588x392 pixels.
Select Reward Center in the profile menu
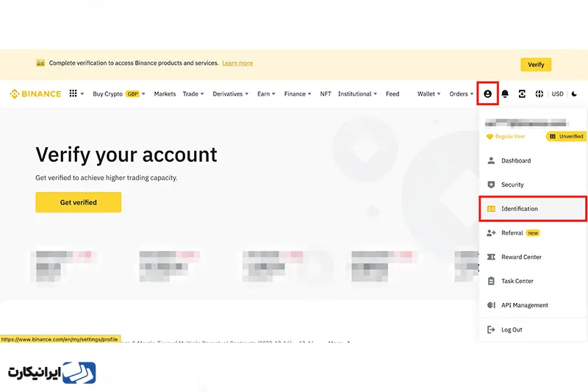532,257
